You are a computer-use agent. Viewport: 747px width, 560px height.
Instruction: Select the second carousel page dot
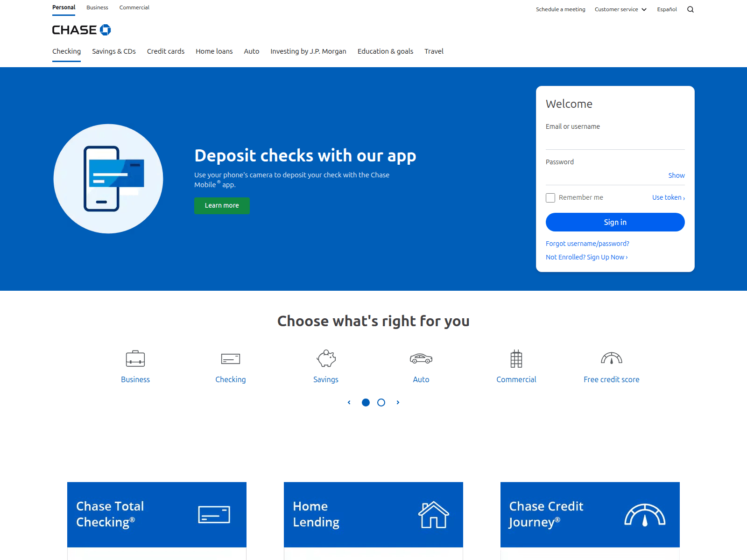[x=381, y=402]
